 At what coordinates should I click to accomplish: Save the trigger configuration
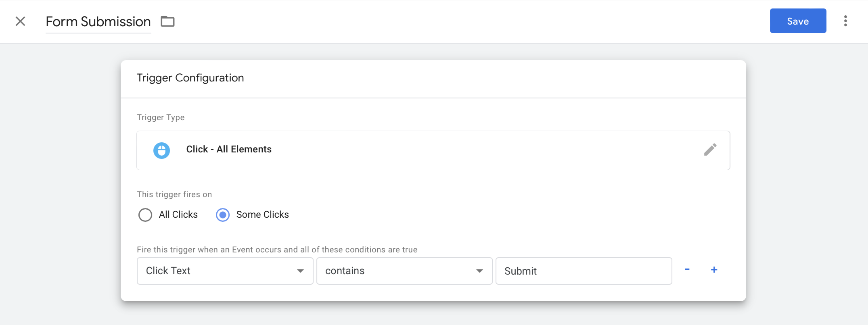798,21
